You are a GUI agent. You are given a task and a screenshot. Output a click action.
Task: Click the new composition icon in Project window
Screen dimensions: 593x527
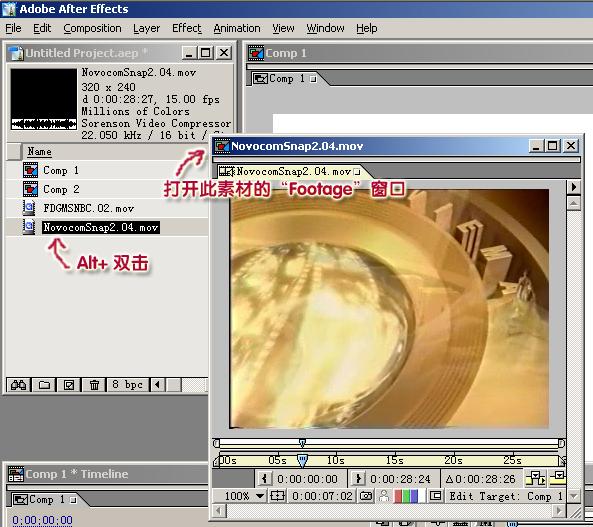69,385
